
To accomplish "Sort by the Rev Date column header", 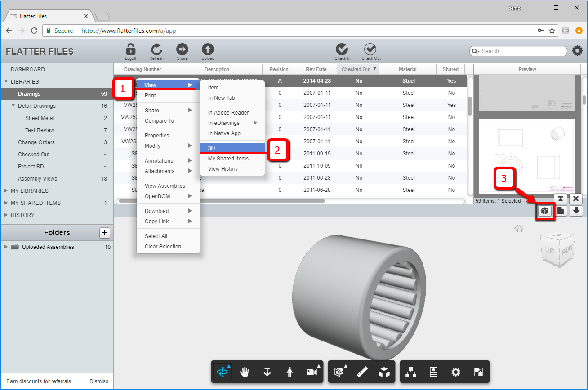I will click(x=316, y=69).
